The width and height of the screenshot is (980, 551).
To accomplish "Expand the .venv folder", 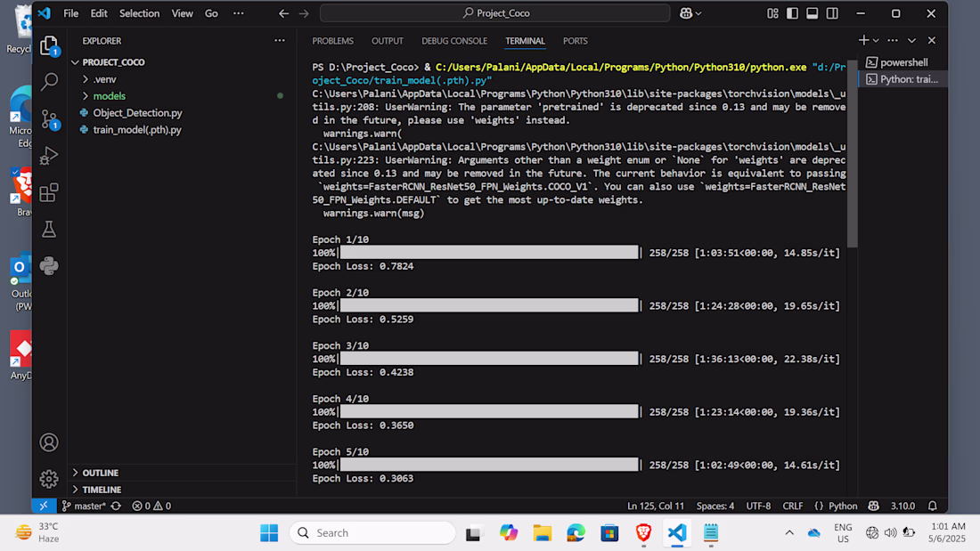I will click(104, 79).
